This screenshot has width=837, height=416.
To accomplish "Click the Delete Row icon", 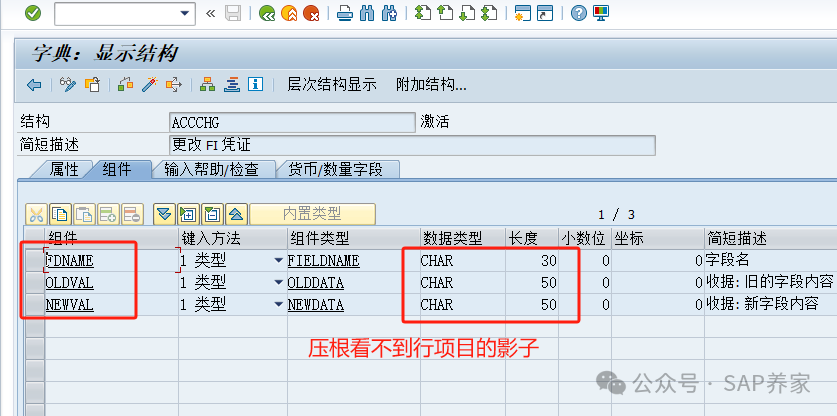I will click(x=132, y=215).
